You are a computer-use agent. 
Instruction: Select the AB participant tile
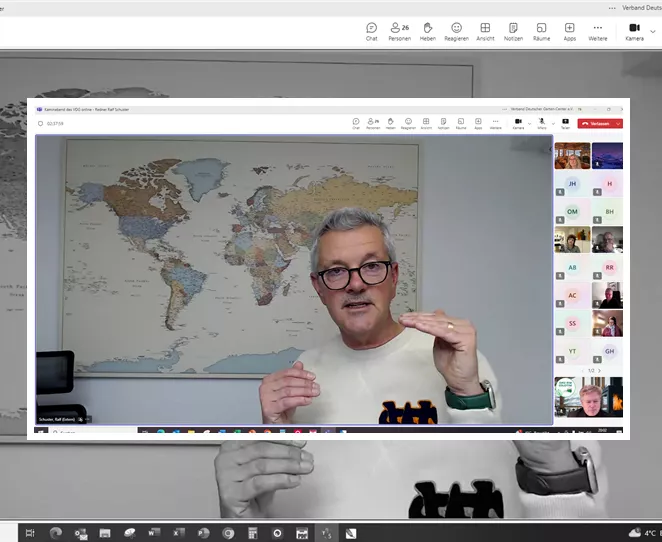572,268
